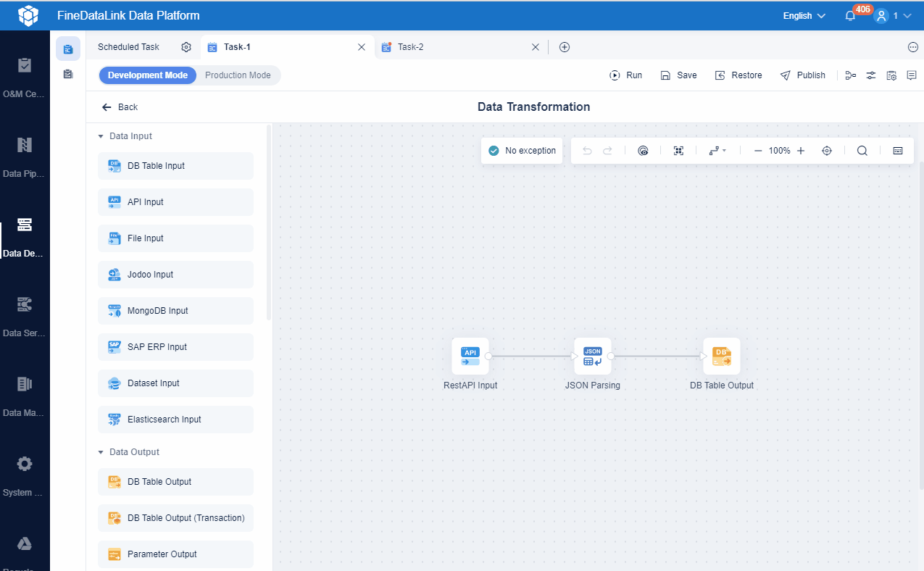
Task: Open the English language dropdown
Action: click(802, 15)
